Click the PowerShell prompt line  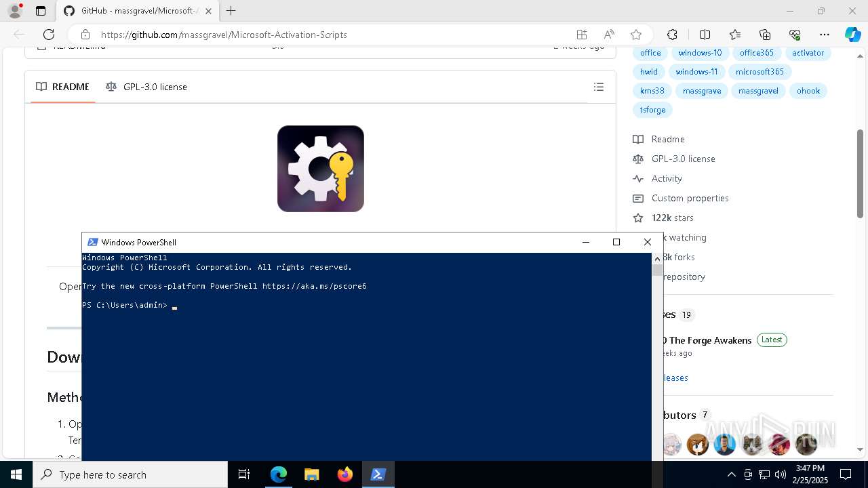129,306
